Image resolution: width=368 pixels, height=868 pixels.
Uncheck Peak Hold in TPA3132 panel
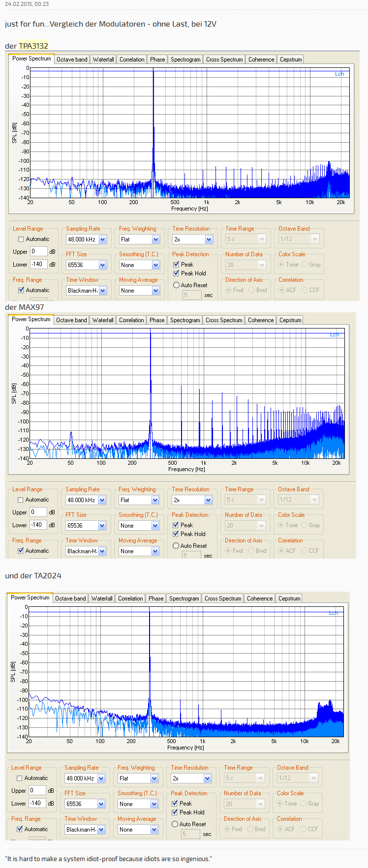click(x=176, y=273)
